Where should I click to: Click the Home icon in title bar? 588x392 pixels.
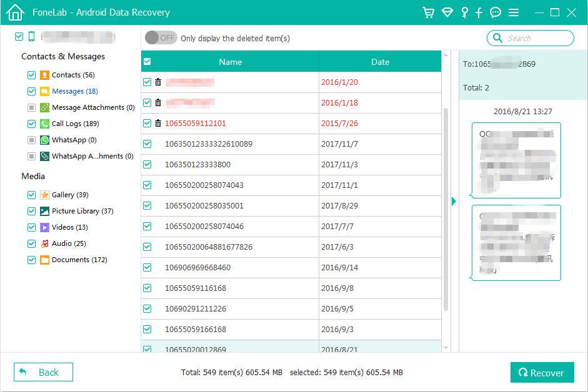tap(15, 12)
